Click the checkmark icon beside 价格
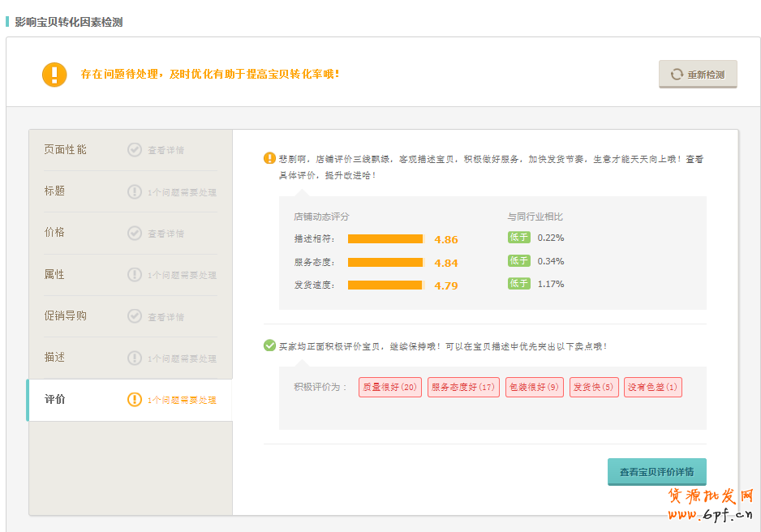This screenshot has width=761, height=532. (x=135, y=234)
